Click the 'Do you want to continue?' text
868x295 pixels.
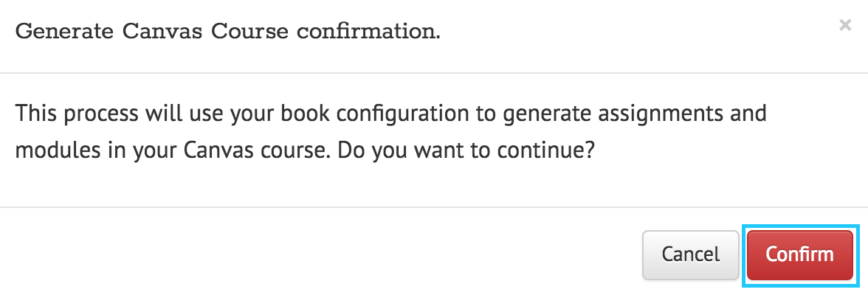pyautogui.click(x=466, y=150)
